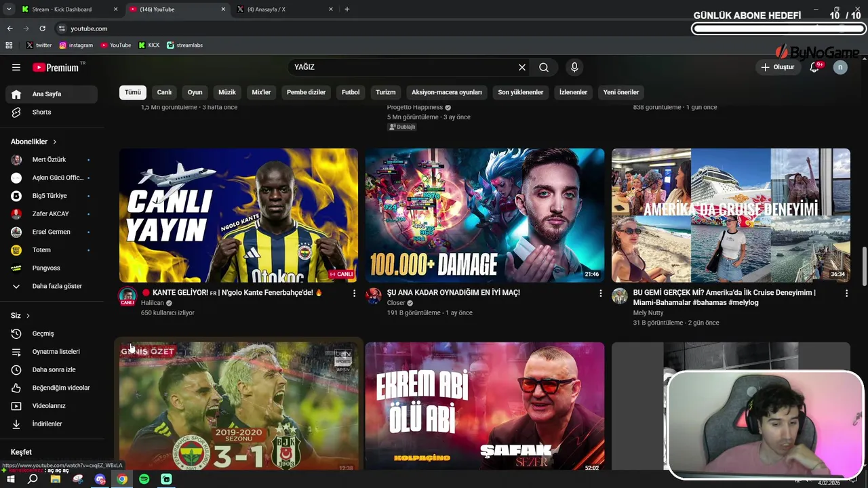
Task: Select the Canlı filter chip
Action: click(165, 92)
